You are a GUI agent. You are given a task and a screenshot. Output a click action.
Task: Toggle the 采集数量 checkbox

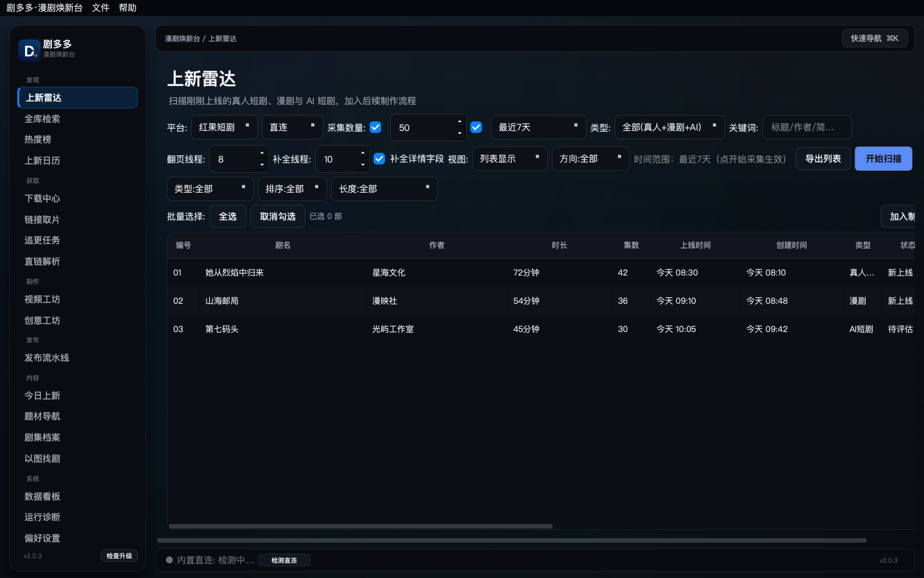click(376, 127)
